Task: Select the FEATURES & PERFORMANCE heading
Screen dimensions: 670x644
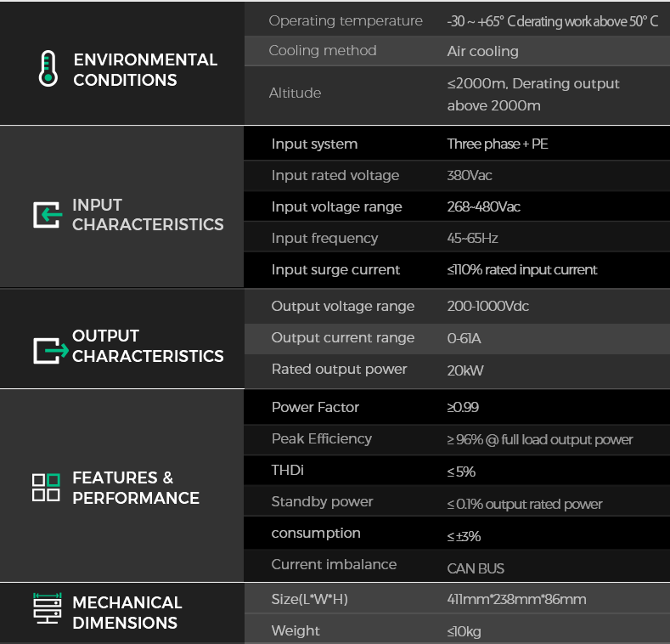Action: pyautogui.click(x=136, y=488)
